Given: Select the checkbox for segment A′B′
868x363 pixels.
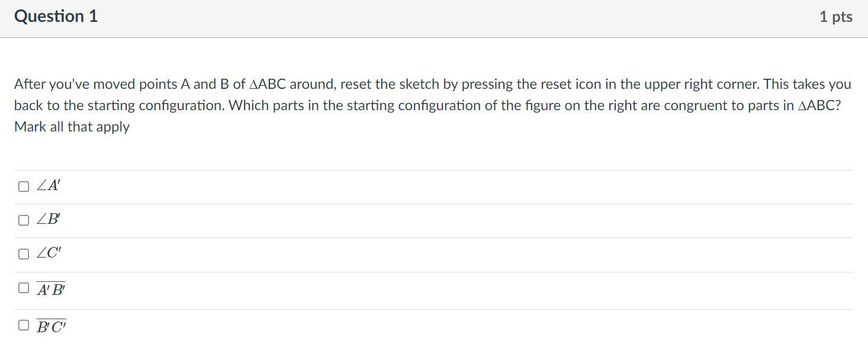Looking at the screenshot, I should [x=24, y=288].
